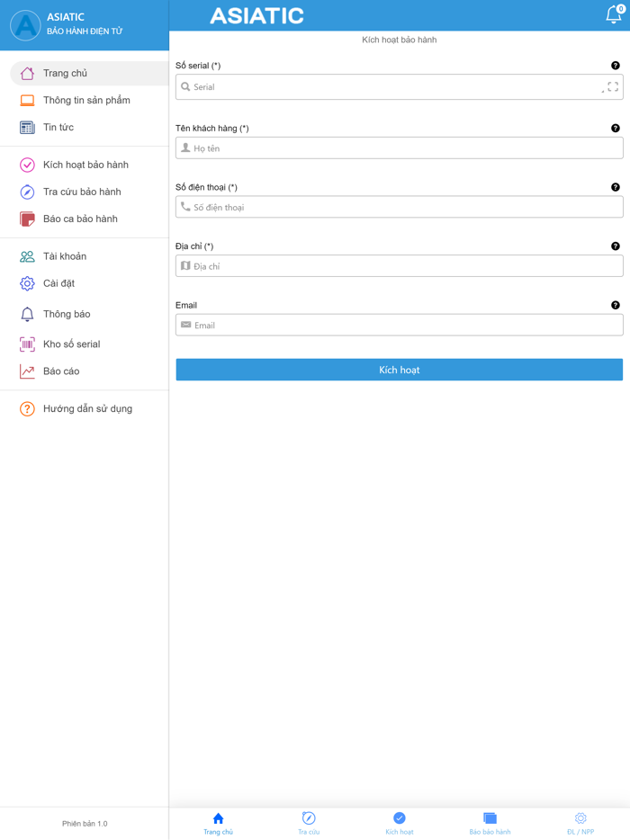
Task: Open Cài đặt settings in the sidebar
Action: (x=58, y=284)
